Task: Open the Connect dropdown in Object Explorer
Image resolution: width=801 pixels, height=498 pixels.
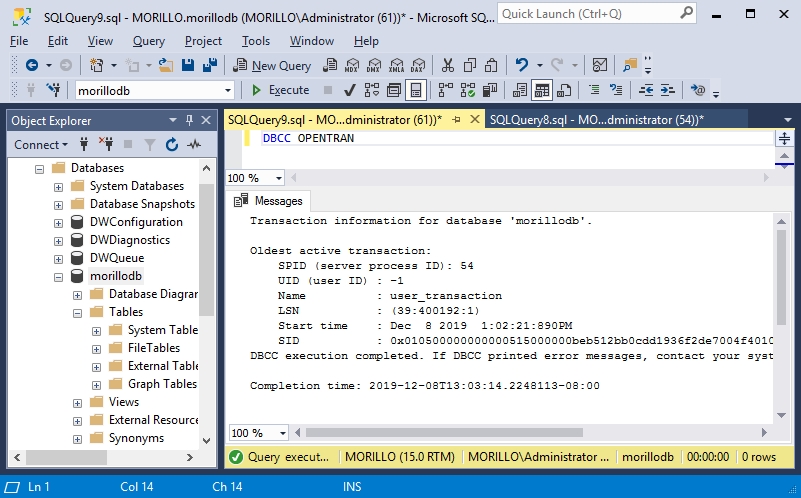Action: pos(41,145)
